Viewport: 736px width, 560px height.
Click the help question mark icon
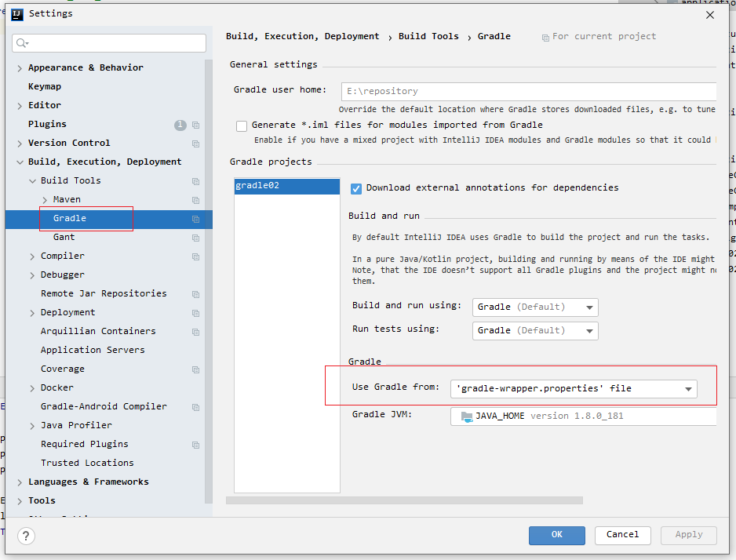(27, 535)
